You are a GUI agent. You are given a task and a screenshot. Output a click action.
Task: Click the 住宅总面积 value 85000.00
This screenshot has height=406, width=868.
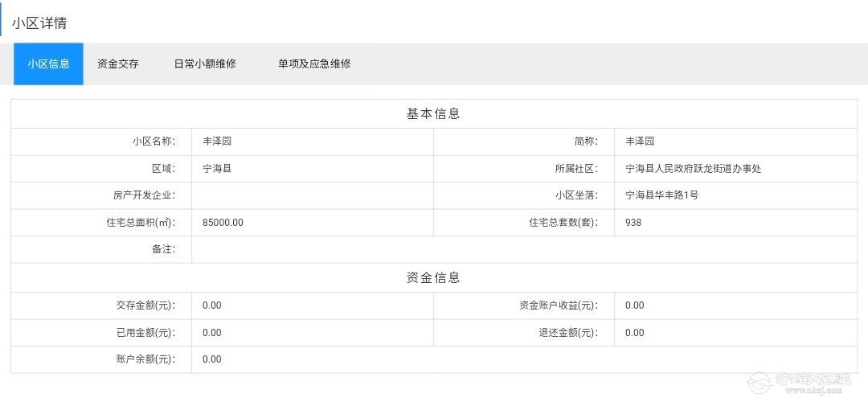(223, 223)
